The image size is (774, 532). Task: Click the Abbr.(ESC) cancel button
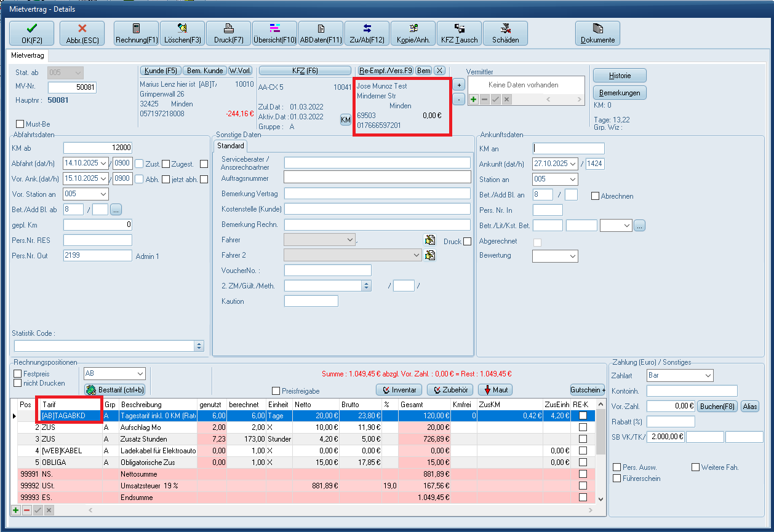point(82,33)
